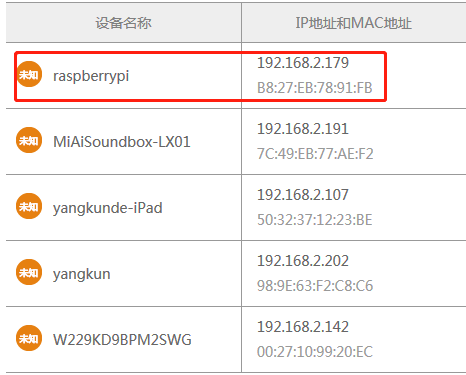The width and height of the screenshot is (466, 375).
Task: Click MAC address B8:27:EB:78:91:FB
Action: coord(315,88)
